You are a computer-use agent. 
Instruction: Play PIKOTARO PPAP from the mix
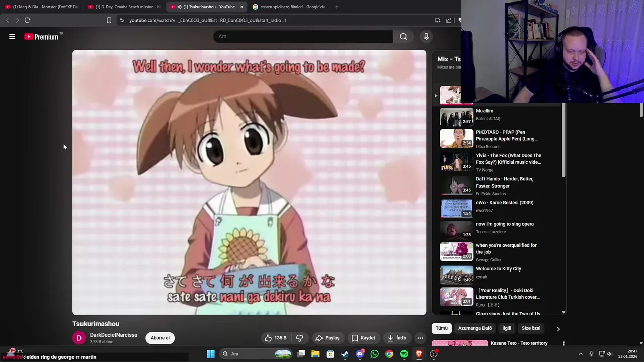[x=496, y=139]
